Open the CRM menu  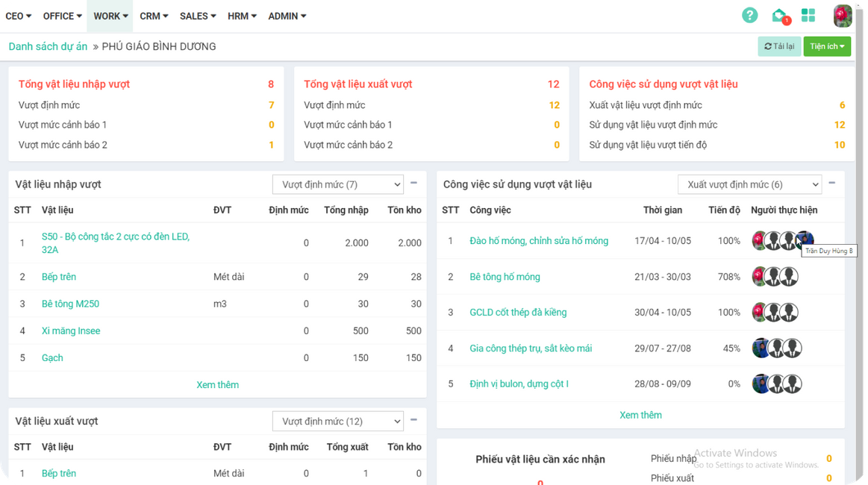tap(154, 16)
